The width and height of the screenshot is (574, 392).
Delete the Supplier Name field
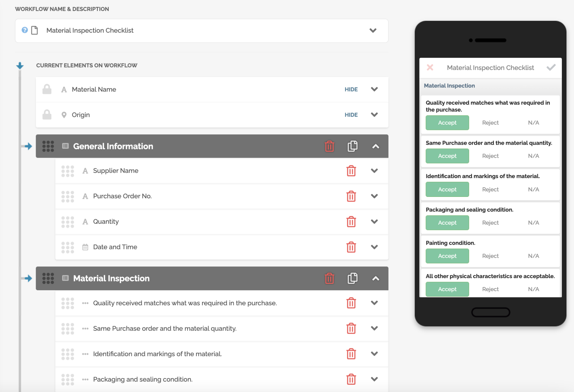pyautogui.click(x=351, y=171)
